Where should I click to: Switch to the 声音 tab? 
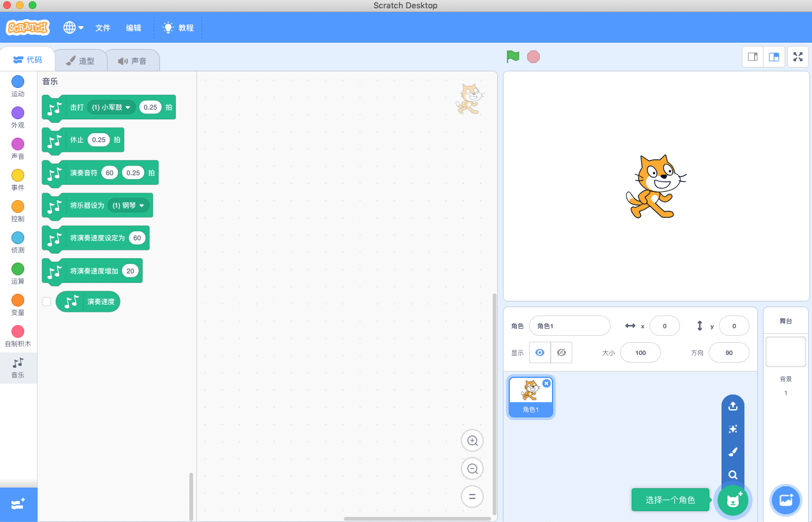132,61
